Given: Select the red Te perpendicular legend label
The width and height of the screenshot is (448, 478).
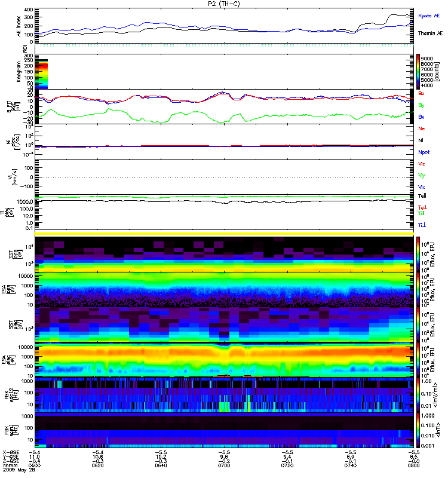Looking at the screenshot, I should [x=422, y=207].
